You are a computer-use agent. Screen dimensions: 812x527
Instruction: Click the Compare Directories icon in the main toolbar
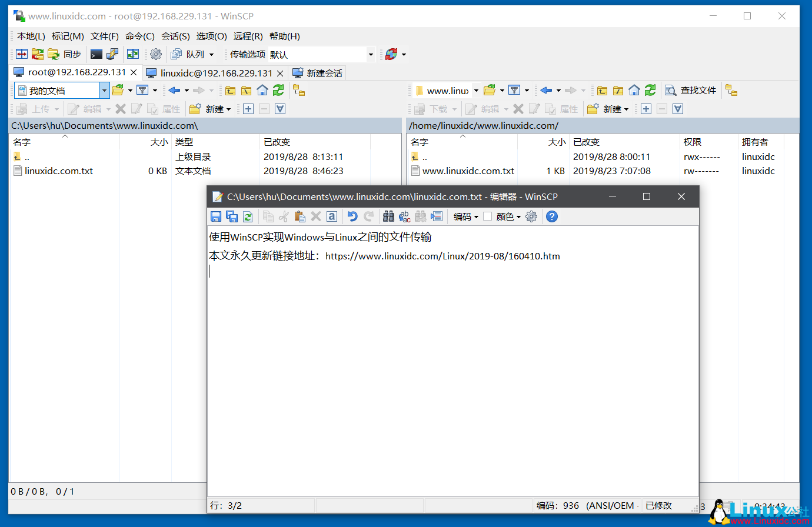pyautogui.click(x=22, y=54)
